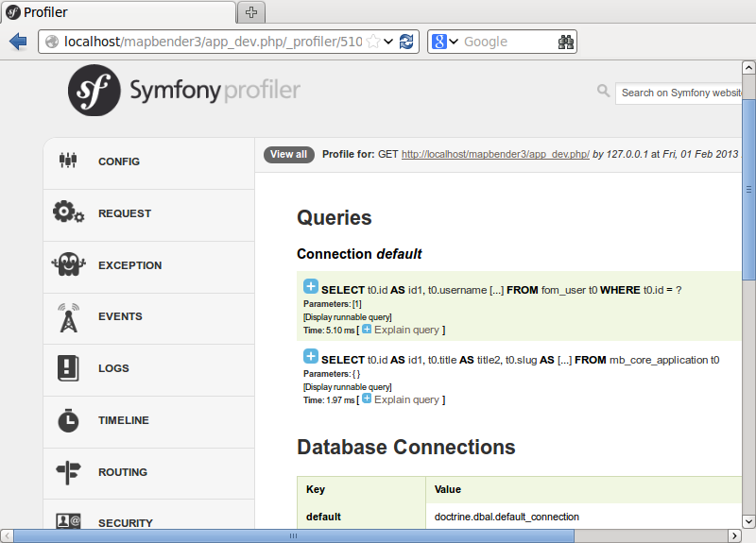
Task: Expand the fom_user SELECT query
Action: [x=311, y=286]
